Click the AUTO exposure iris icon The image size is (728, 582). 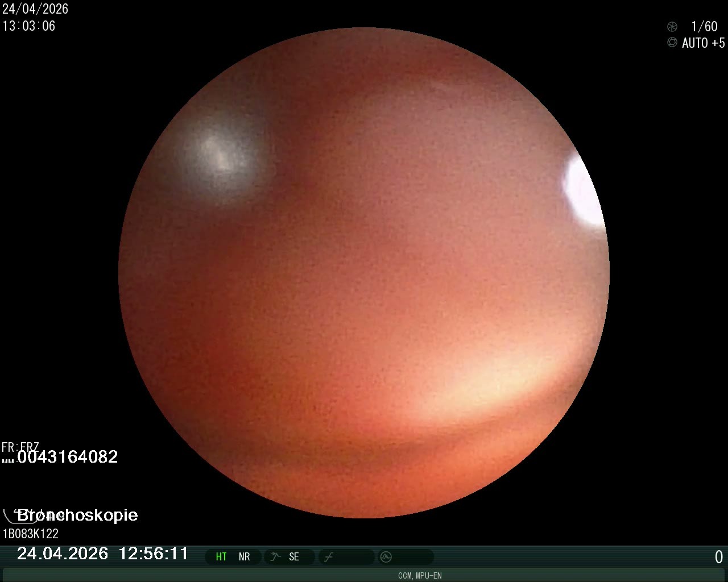point(672,43)
